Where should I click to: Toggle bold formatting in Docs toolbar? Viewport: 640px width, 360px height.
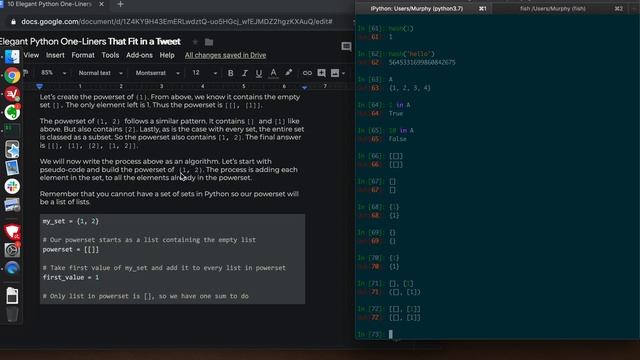pyautogui.click(x=231, y=73)
